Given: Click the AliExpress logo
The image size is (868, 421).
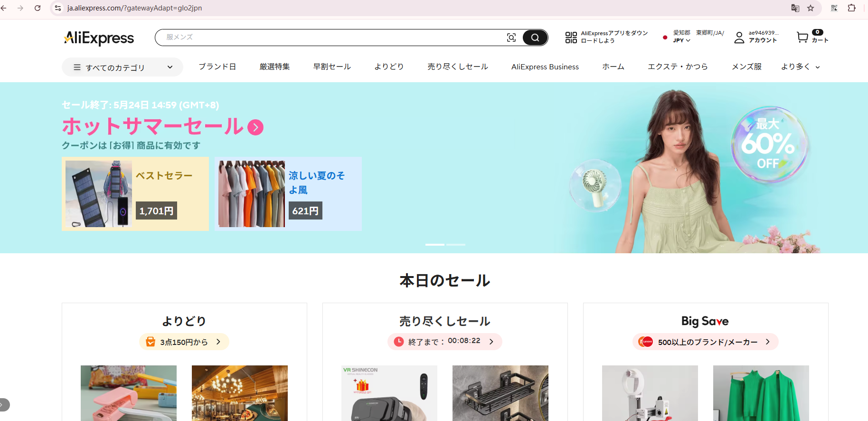Looking at the screenshot, I should click(99, 38).
